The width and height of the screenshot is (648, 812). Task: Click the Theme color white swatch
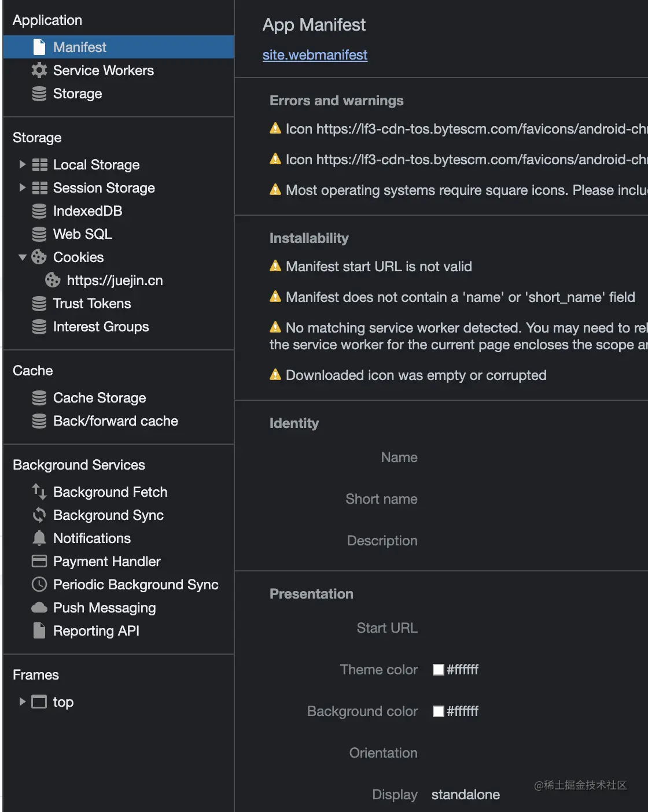pyautogui.click(x=439, y=670)
